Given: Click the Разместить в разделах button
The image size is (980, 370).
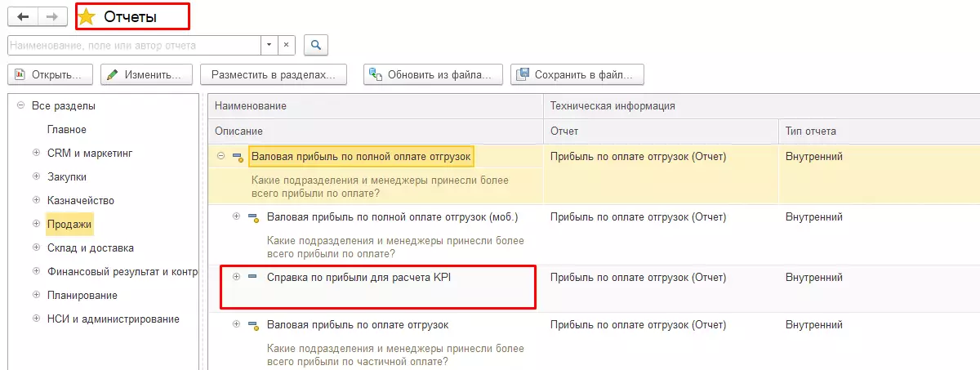Looking at the screenshot, I should (x=274, y=74).
